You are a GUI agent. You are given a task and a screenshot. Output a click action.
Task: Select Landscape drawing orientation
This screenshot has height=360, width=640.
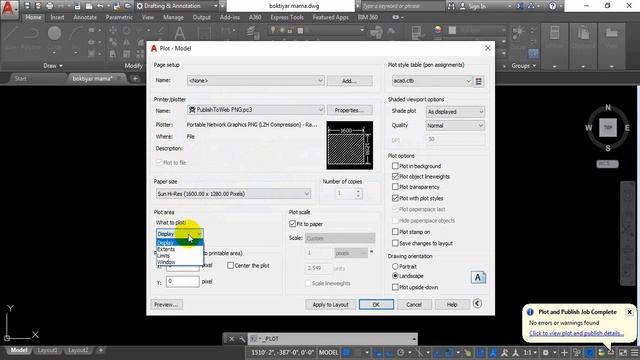click(x=395, y=276)
